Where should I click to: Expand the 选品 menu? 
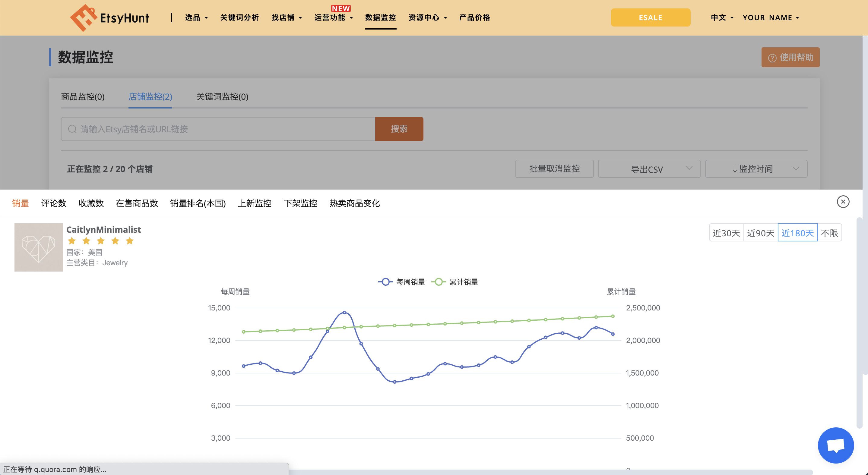point(196,17)
